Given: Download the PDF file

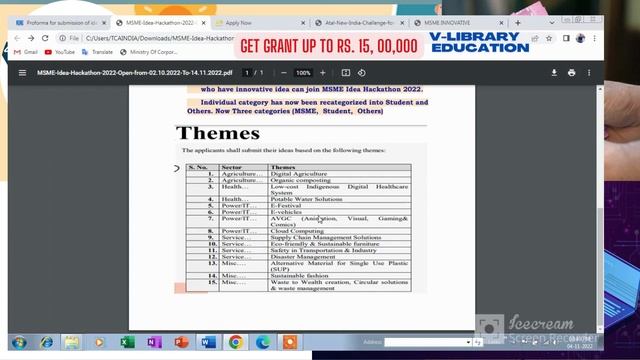Looking at the screenshot, I should pyautogui.click(x=554, y=73).
